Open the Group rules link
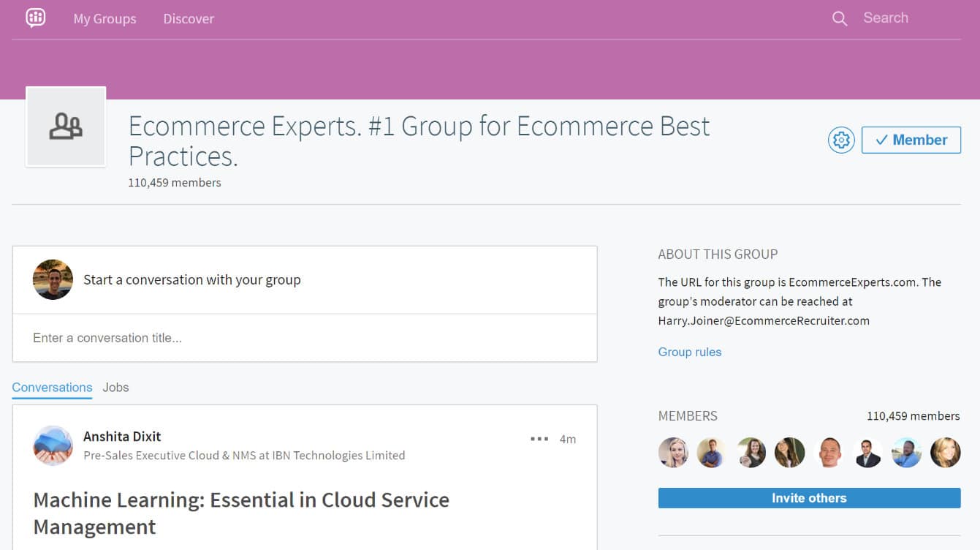This screenshot has height=550, width=980. click(689, 352)
